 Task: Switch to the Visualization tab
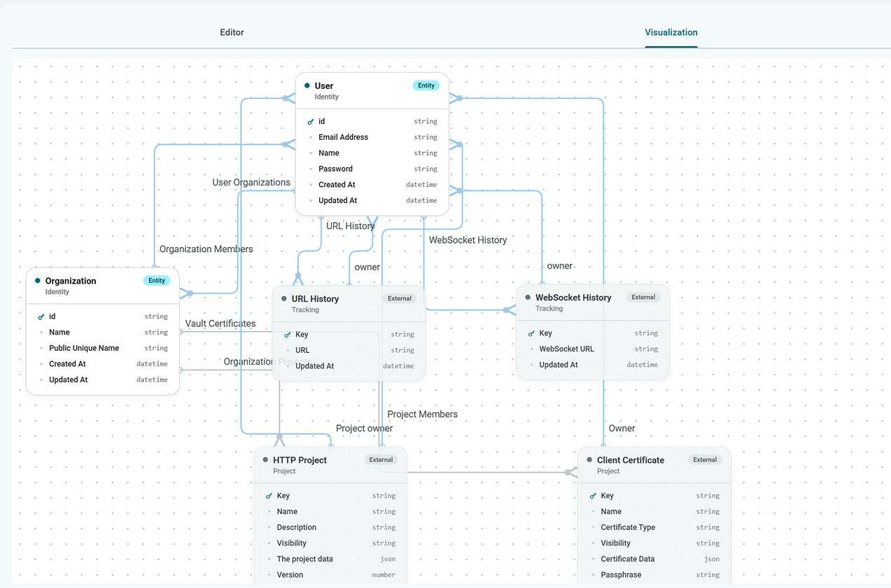click(671, 32)
